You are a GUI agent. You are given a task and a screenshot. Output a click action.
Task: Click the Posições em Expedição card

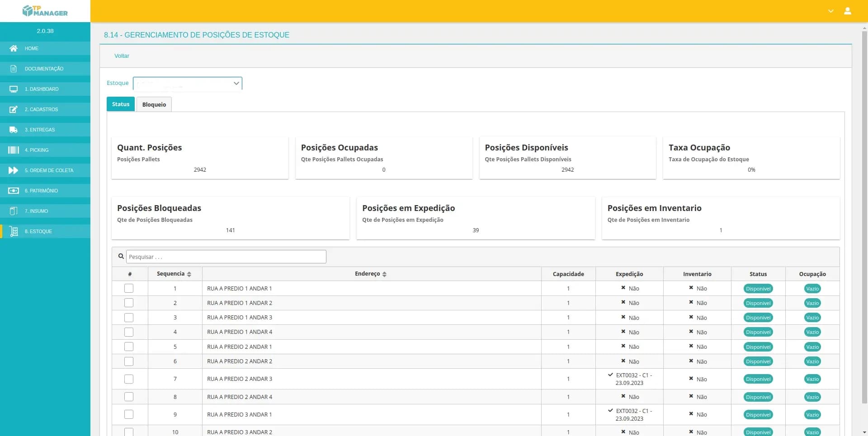click(476, 218)
